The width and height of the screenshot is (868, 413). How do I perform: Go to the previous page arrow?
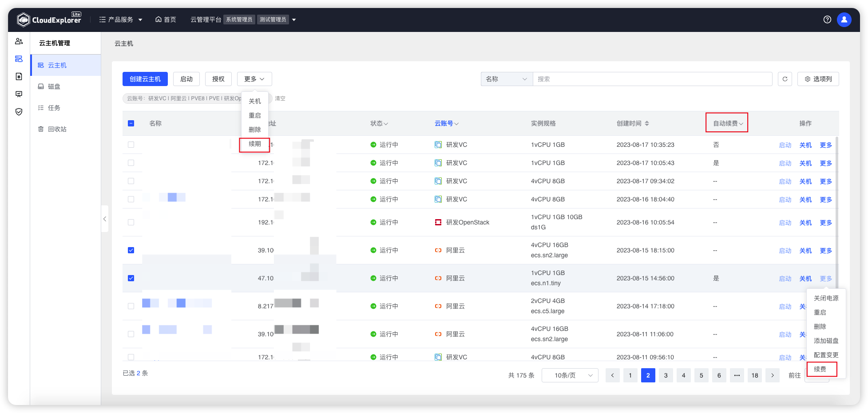click(x=613, y=375)
